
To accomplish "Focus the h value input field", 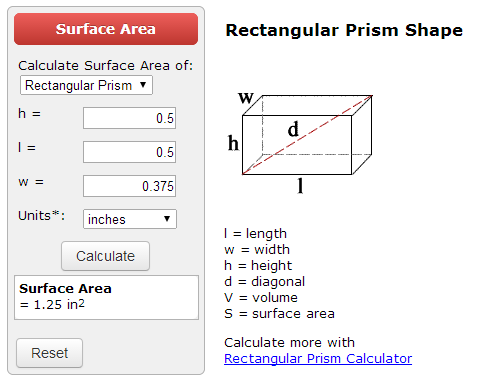I will coord(129,118).
